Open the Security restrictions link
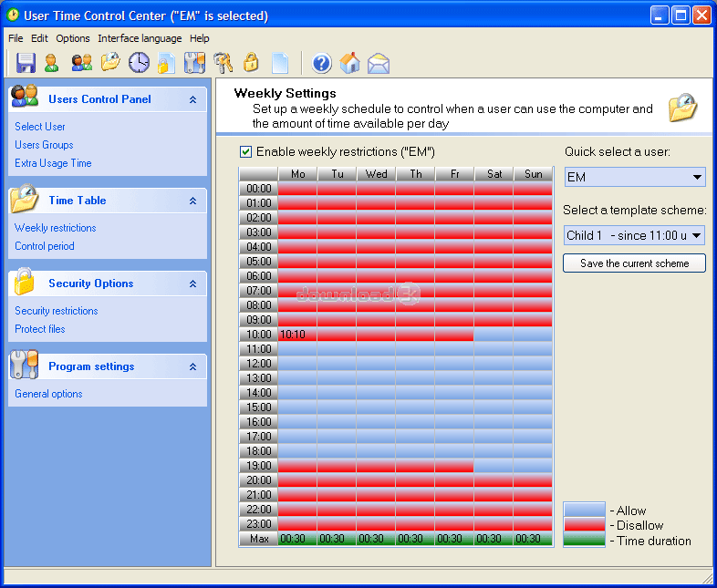Viewport: 717px width, 588px height. click(x=57, y=311)
